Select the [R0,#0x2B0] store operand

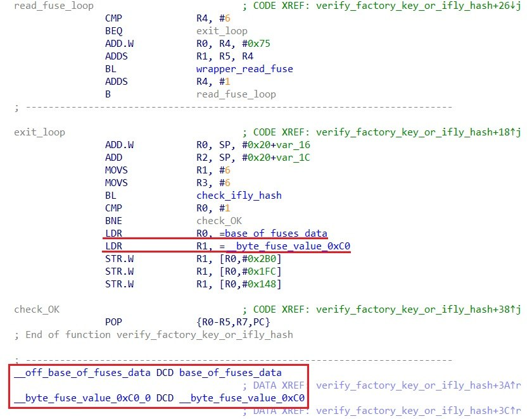(x=250, y=259)
